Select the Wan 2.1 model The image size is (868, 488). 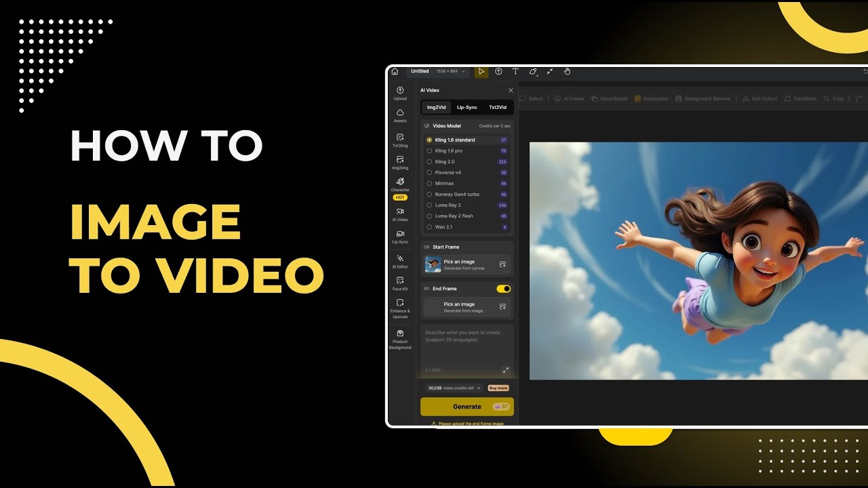[x=467, y=227]
